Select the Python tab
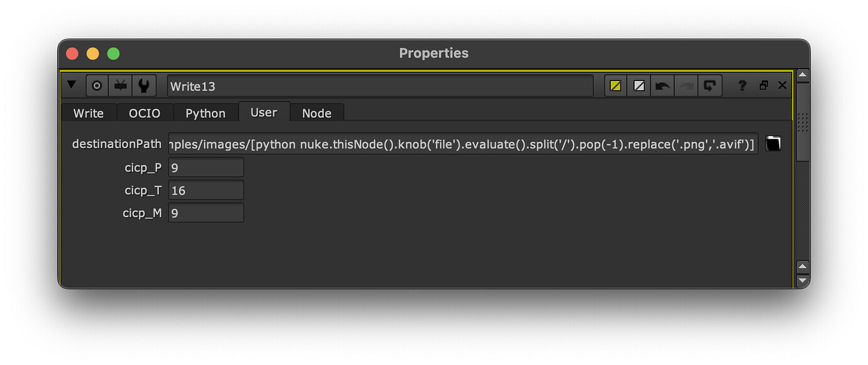Screen dimensions: 868x365 (206, 113)
